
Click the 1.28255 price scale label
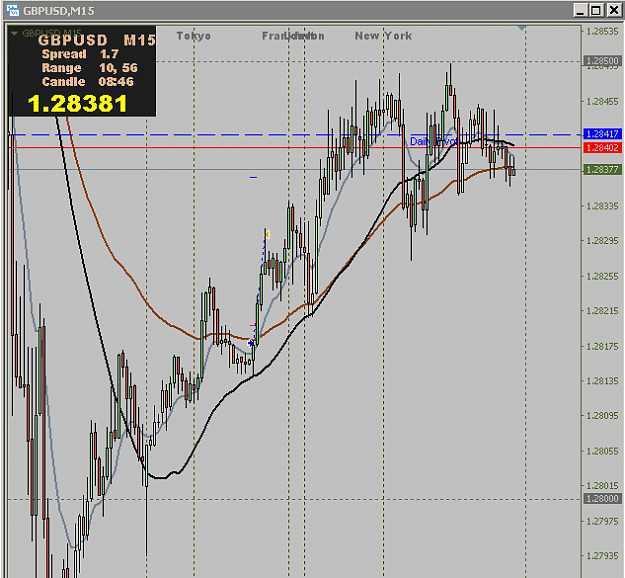click(x=603, y=276)
